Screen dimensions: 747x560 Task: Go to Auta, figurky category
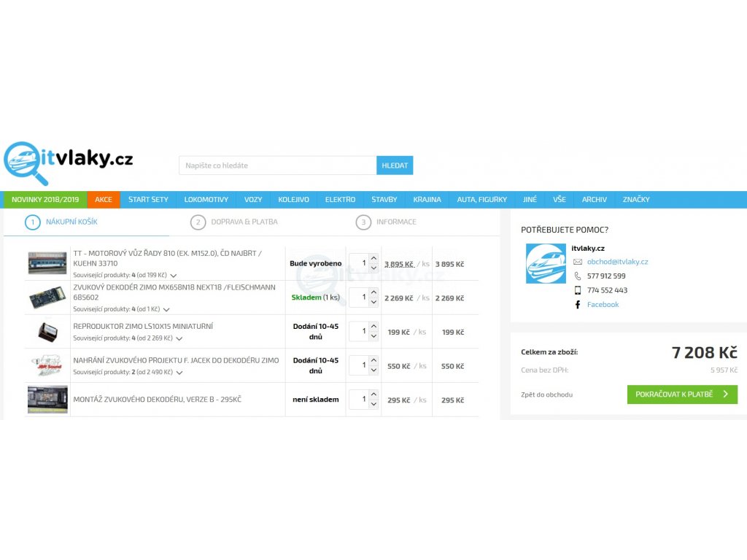click(x=482, y=200)
